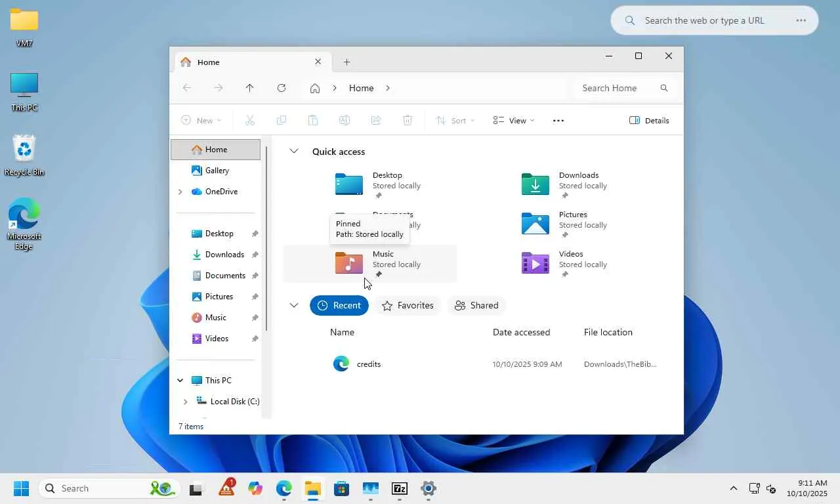
Task: Open the Sort options dropdown
Action: (455, 120)
